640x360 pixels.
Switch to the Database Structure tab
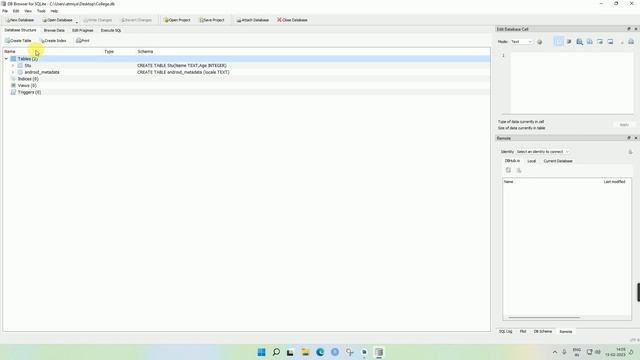coord(20,30)
